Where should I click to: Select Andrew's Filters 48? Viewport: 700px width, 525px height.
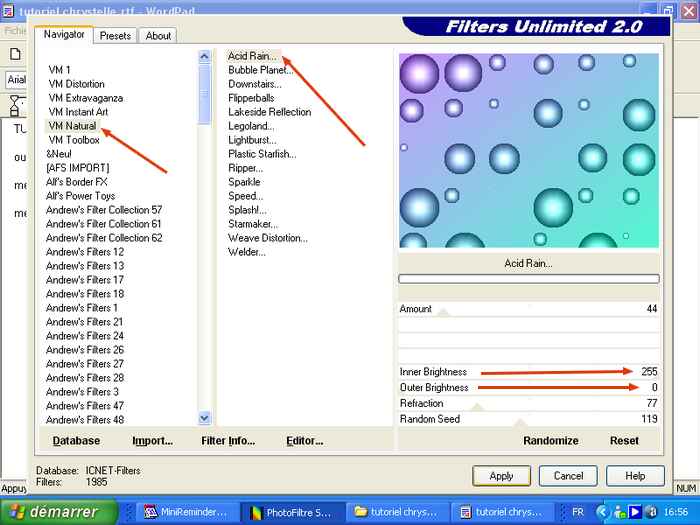(x=85, y=420)
